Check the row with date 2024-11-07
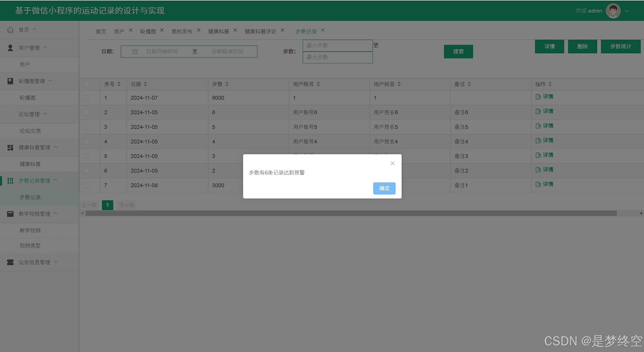Image resolution: width=644 pixels, height=352 pixels. coord(86,98)
